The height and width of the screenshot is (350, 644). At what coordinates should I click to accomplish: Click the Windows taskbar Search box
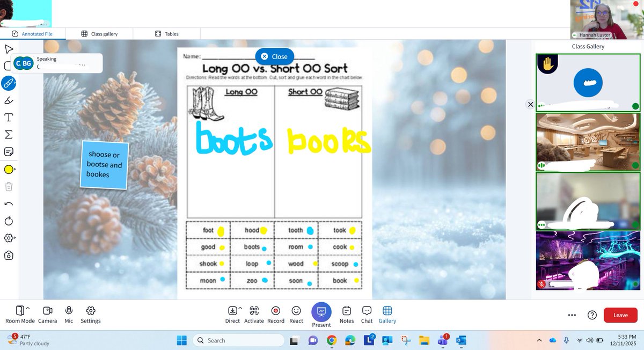pos(238,340)
